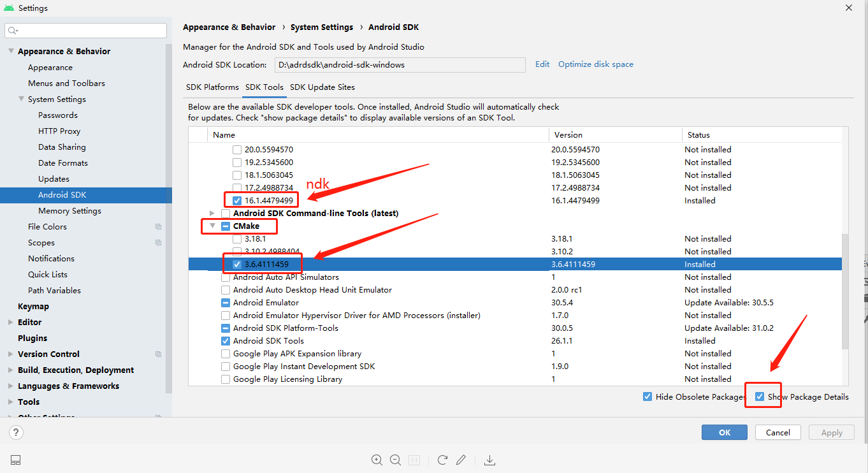This screenshot has height=473, width=868.
Task: Reset to actual size with 1:1 icon
Action: point(414,460)
